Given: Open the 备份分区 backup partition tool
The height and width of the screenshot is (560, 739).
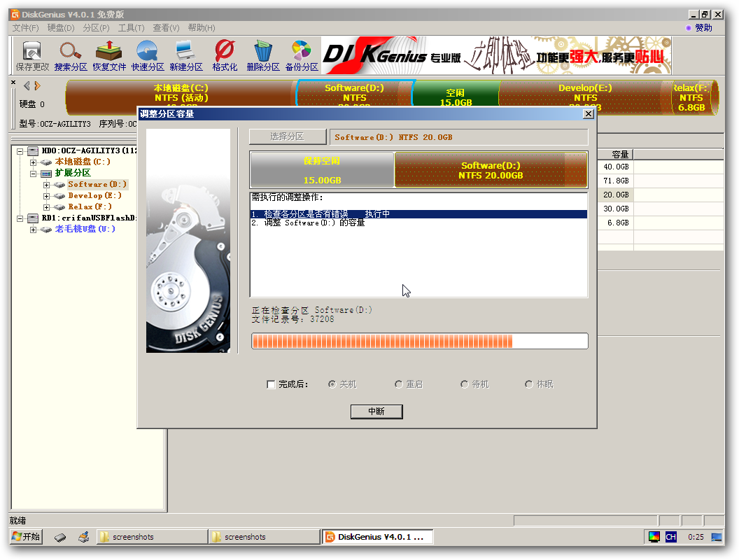Looking at the screenshot, I should 302,55.
